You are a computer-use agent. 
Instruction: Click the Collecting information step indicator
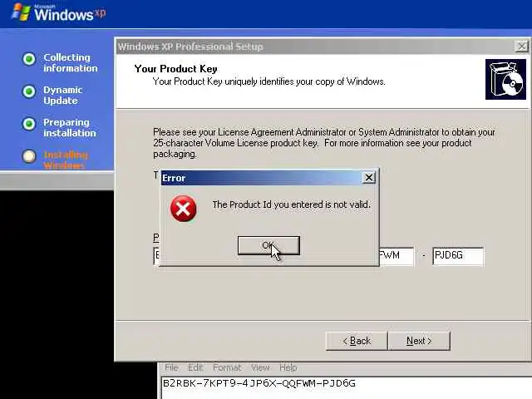click(29, 59)
